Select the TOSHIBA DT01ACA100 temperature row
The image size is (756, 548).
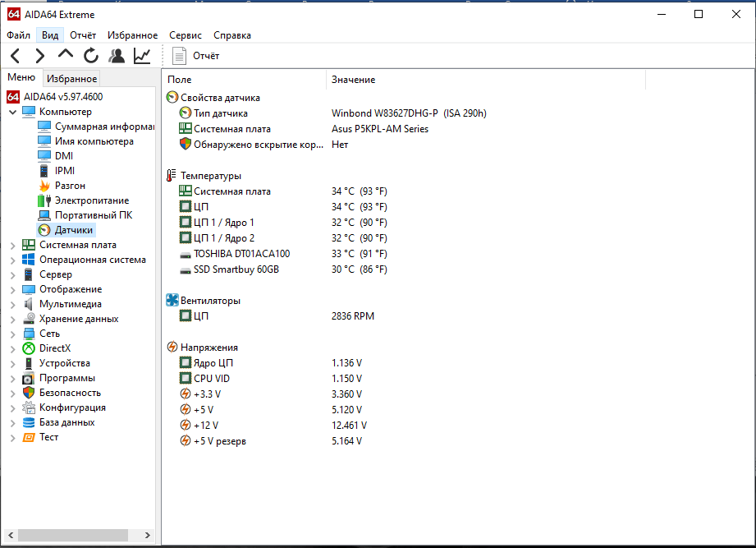tap(283, 254)
